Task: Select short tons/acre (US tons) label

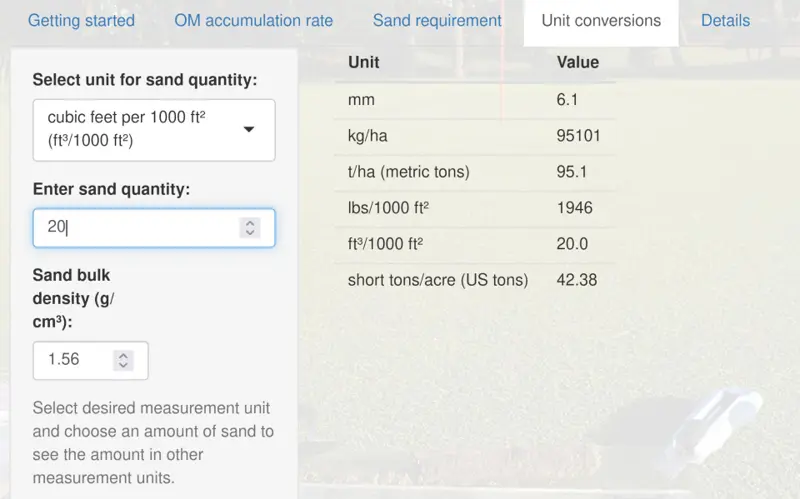Action: (x=438, y=280)
